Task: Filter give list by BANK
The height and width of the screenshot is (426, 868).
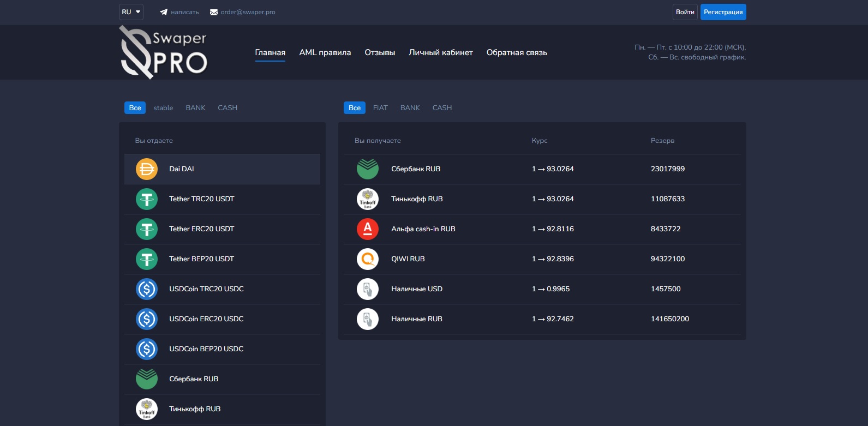Action: [x=195, y=108]
